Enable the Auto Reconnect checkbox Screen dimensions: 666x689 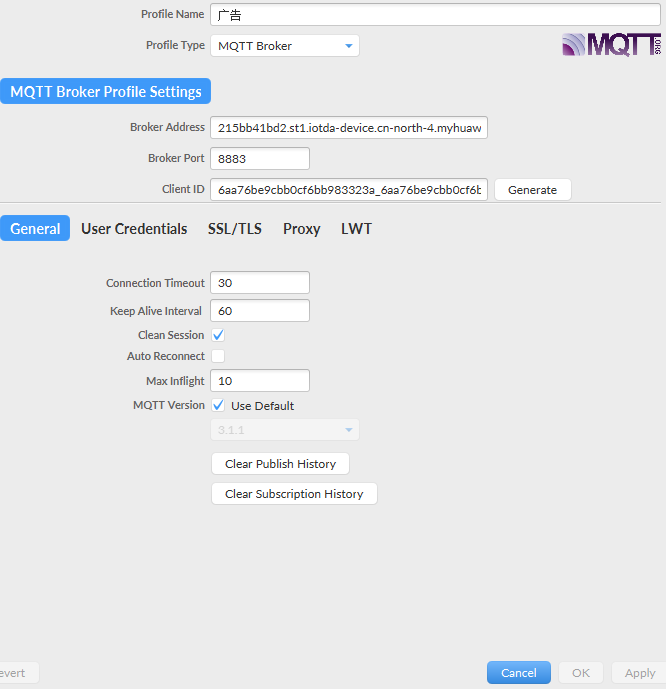tap(218, 356)
